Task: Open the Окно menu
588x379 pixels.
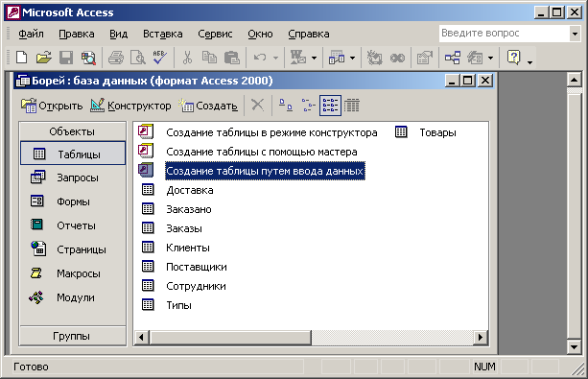Action: point(260,34)
